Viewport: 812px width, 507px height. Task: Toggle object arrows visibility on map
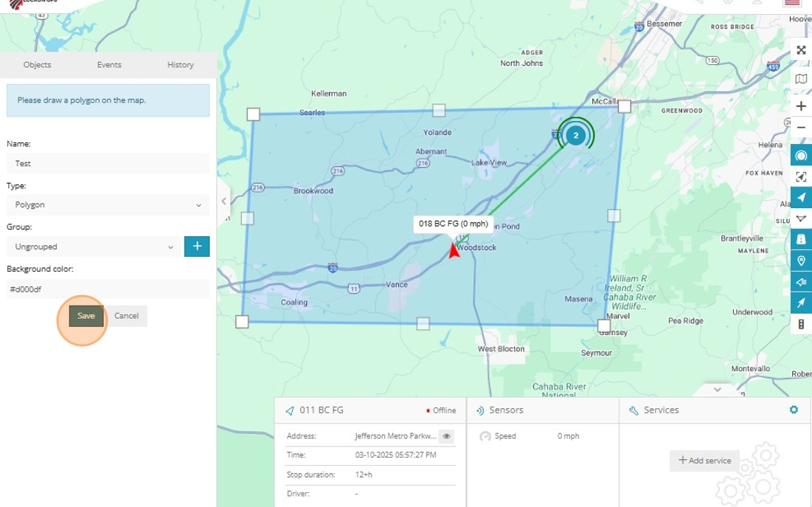[x=801, y=198]
